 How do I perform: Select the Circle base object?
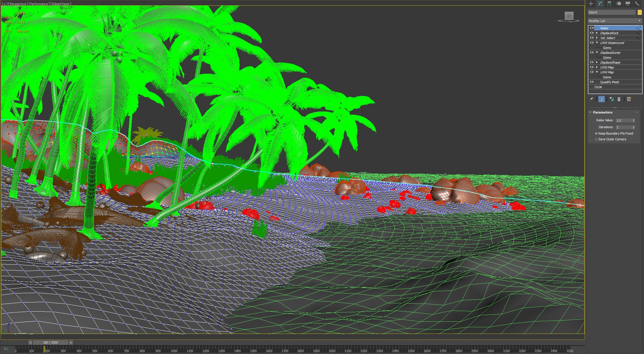coord(598,87)
